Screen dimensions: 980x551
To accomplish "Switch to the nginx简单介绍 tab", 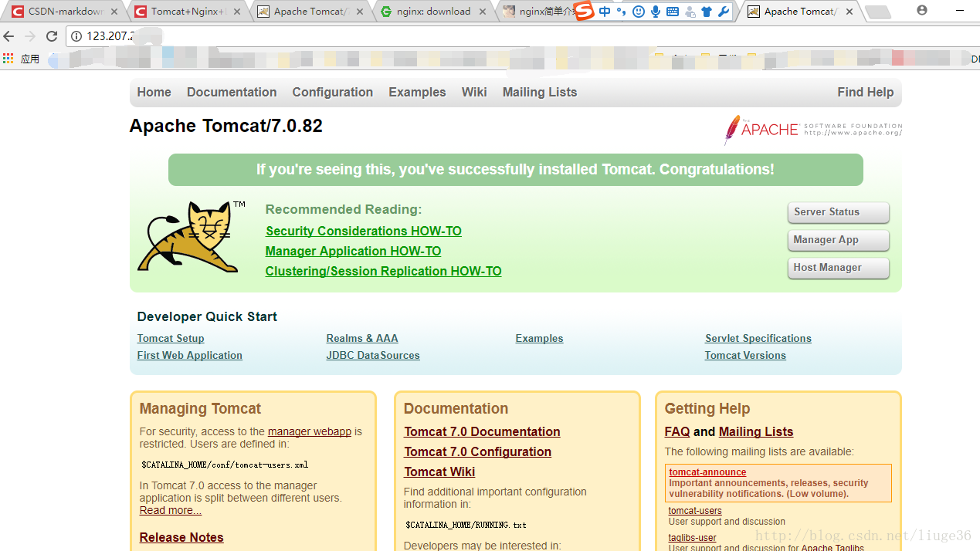I will point(539,12).
